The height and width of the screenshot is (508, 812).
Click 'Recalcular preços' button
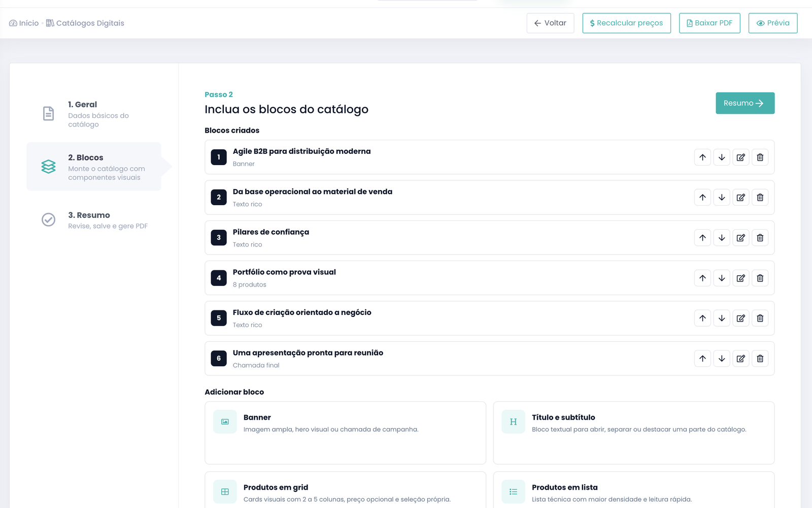[626, 23]
